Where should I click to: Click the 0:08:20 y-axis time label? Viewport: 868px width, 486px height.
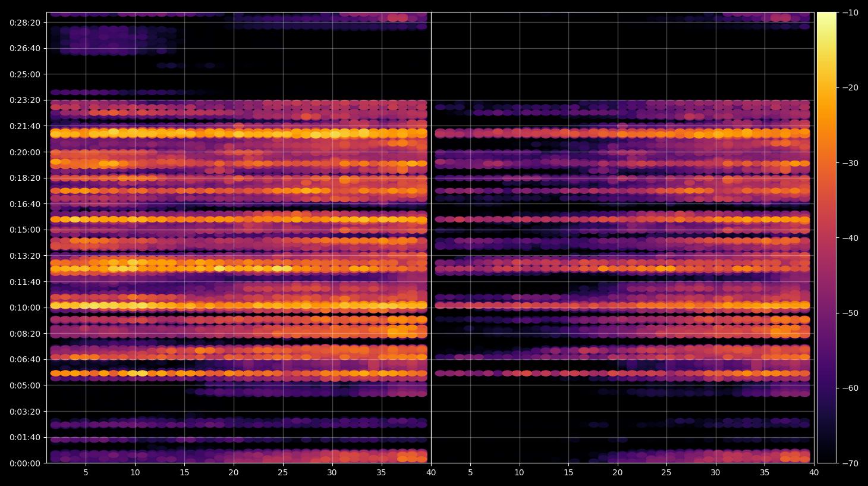[x=25, y=334]
